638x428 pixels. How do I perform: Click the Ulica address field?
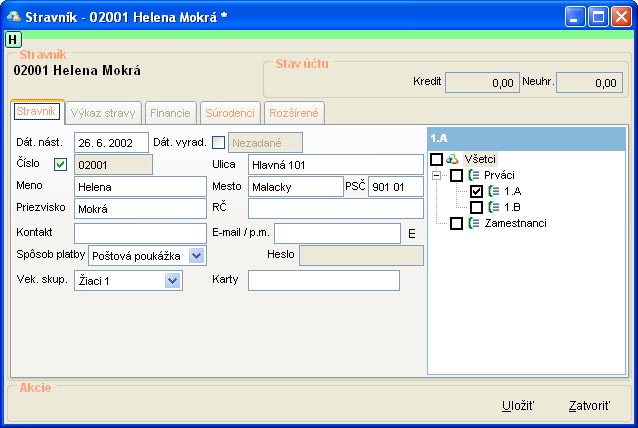(335, 164)
